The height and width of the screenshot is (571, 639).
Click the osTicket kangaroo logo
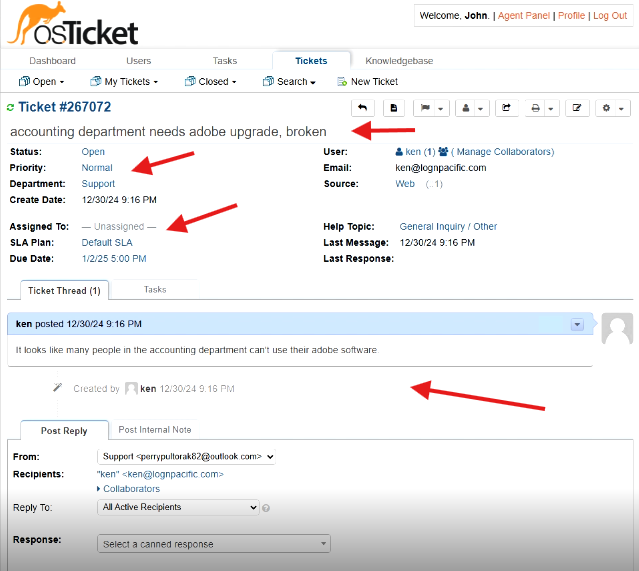pyautogui.click(x=73, y=24)
